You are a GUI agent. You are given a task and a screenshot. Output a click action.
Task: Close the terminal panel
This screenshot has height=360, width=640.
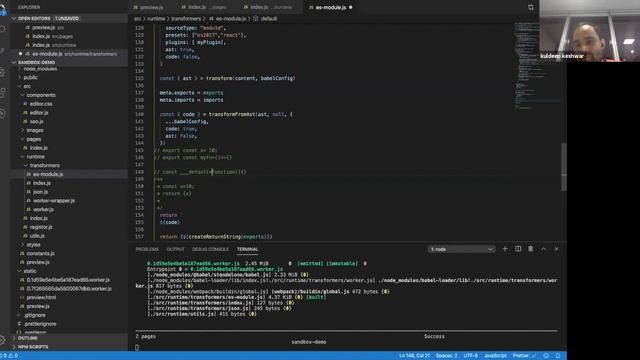556,249
